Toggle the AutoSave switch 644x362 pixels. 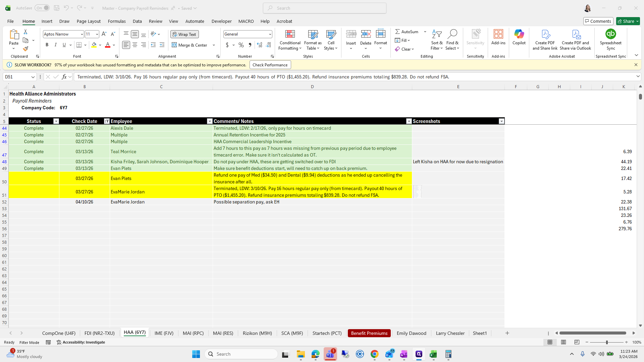(x=42, y=8)
